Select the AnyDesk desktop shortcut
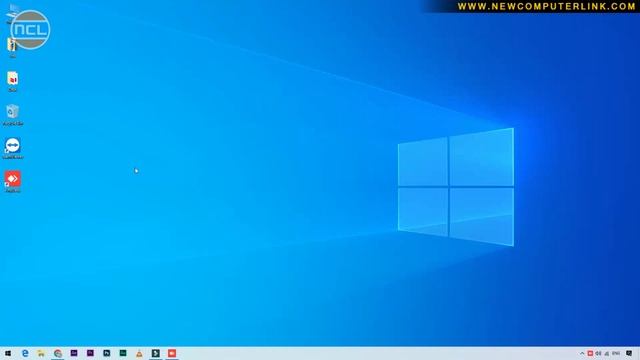This screenshot has height=360, width=640. [13, 182]
